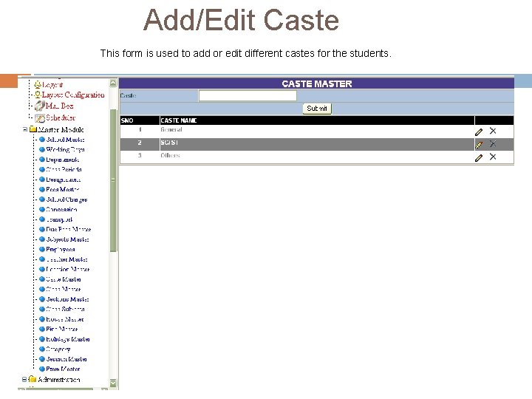Select Category in the tree
The width and height of the screenshot is (532, 399).
58,349
